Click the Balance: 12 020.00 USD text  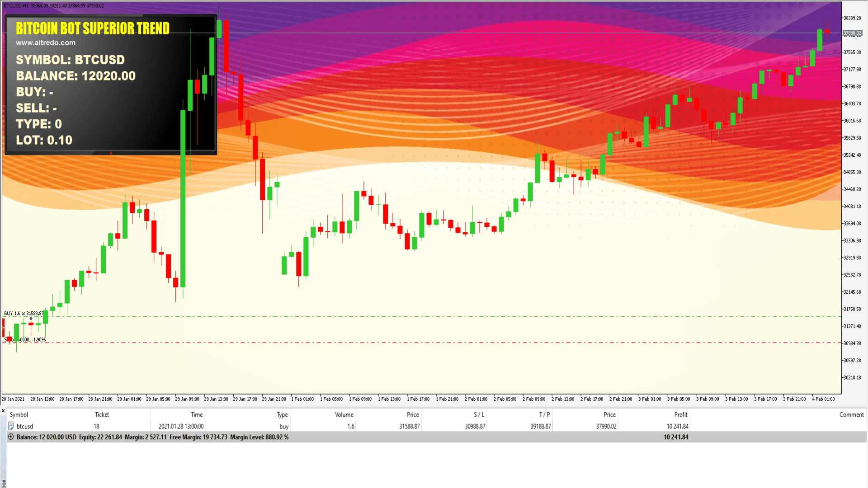(46, 437)
